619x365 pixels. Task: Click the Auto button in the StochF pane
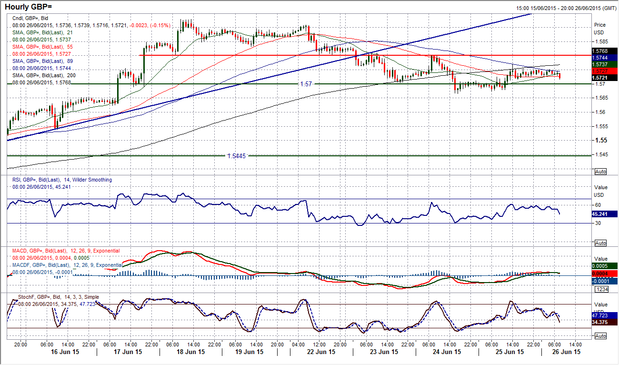tap(600, 336)
